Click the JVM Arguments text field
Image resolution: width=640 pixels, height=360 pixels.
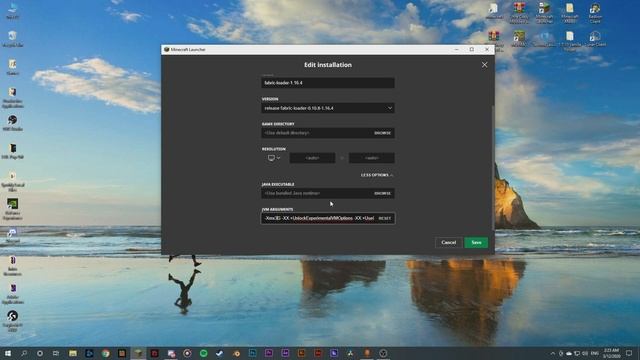(319, 218)
